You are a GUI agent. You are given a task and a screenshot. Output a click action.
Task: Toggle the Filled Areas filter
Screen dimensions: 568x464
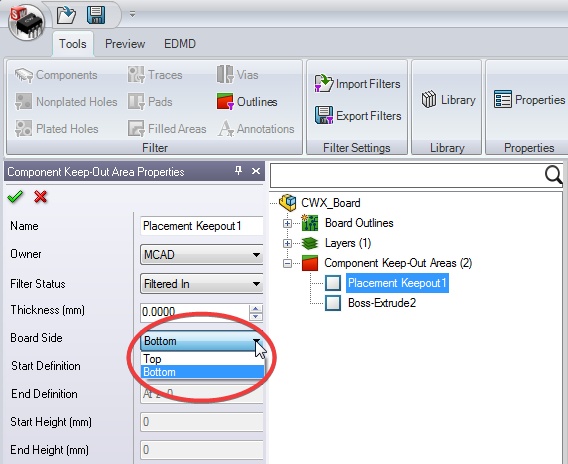click(167, 129)
